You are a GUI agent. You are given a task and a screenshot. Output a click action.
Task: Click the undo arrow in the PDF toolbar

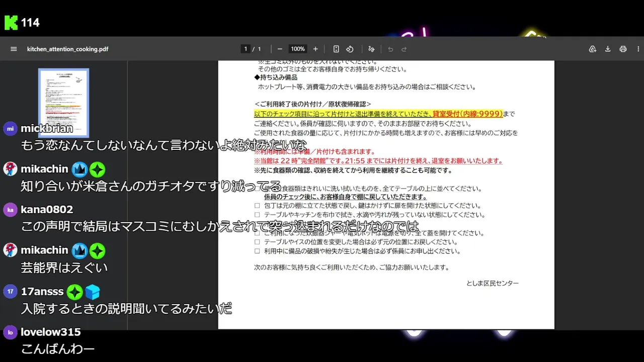tap(390, 49)
